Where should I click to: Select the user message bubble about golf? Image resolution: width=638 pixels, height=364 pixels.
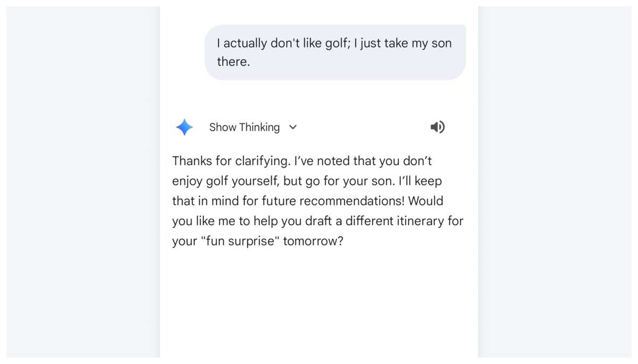[335, 53]
